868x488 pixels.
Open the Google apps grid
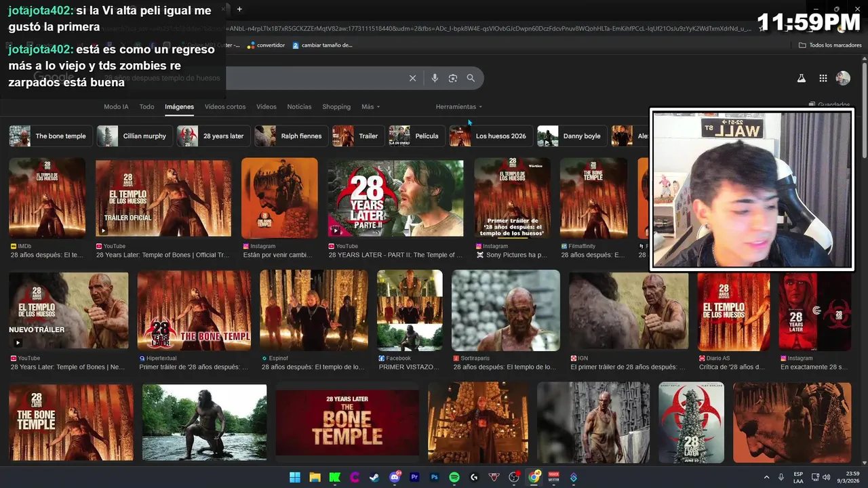point(823,78)
